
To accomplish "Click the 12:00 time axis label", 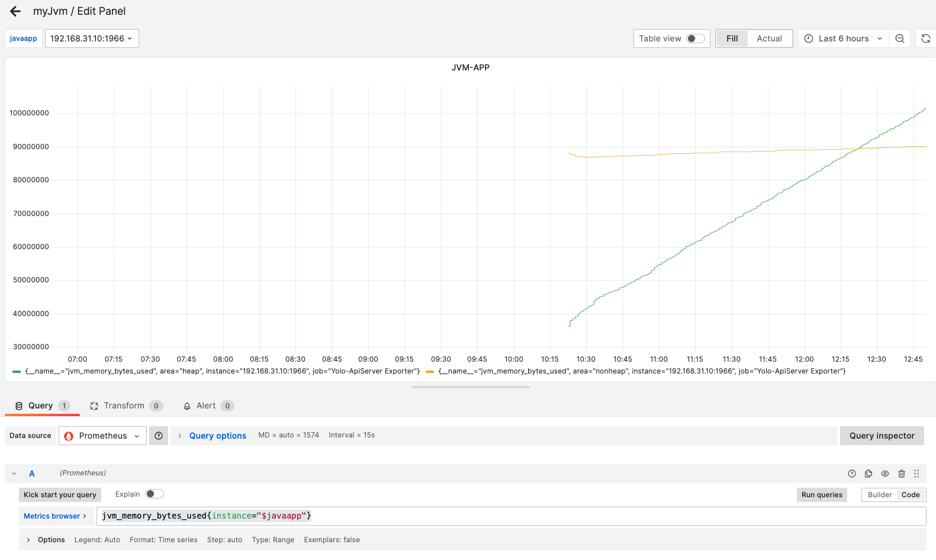I will coord(804,359).
